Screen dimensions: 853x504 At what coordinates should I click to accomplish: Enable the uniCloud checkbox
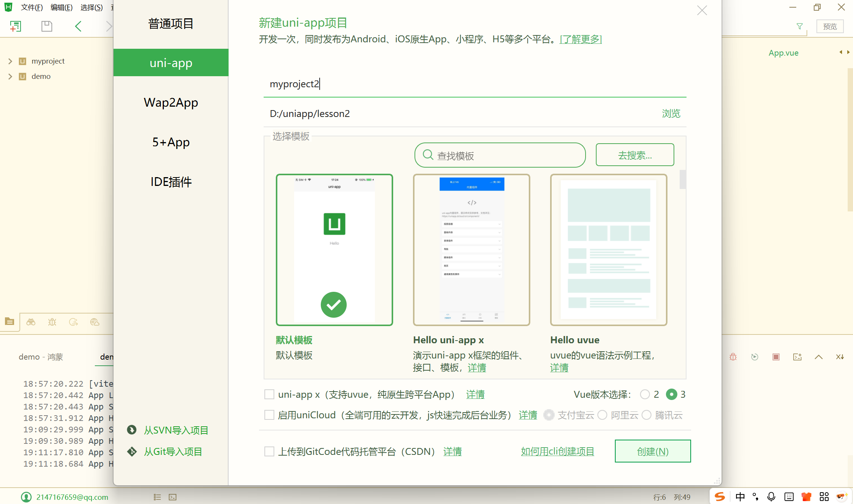269,415
